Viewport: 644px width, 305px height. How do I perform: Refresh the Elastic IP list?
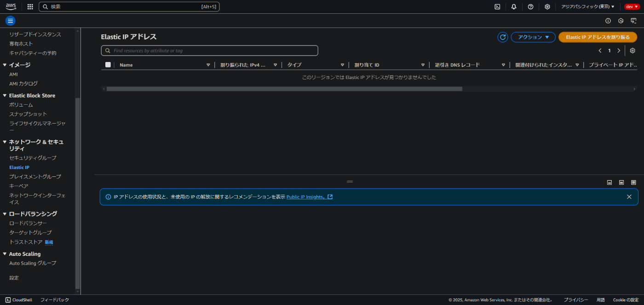click(x=503, y=37)
